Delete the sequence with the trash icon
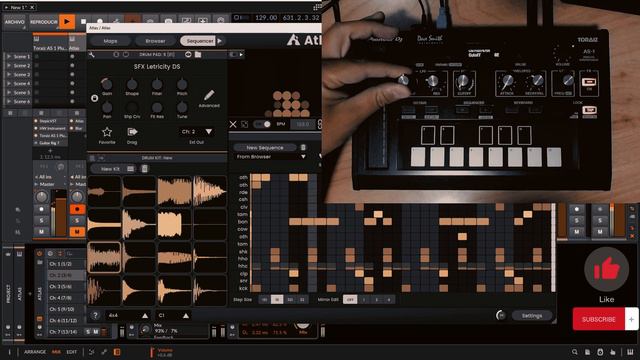 [x=303, y=147]
